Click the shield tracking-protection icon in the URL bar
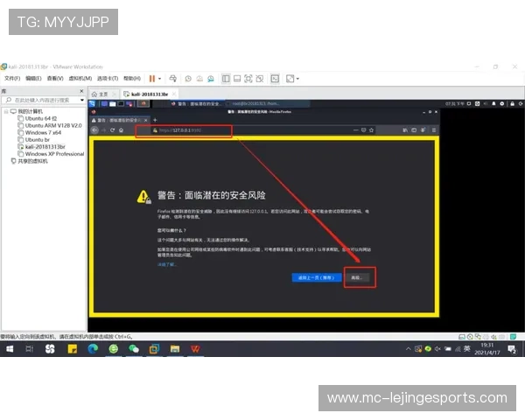Viewport: 525px width, 420px height. (x=363, y=130)
